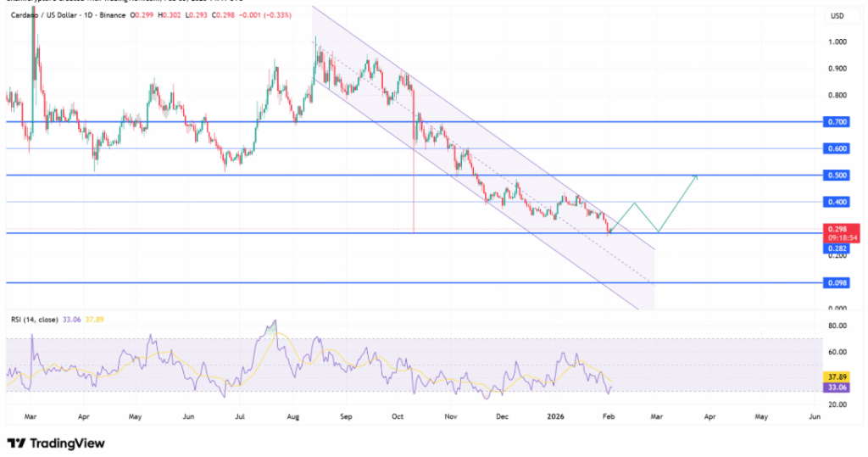Click the 2026 marker on time axis

pyautogui.click(x=554, y=417)
